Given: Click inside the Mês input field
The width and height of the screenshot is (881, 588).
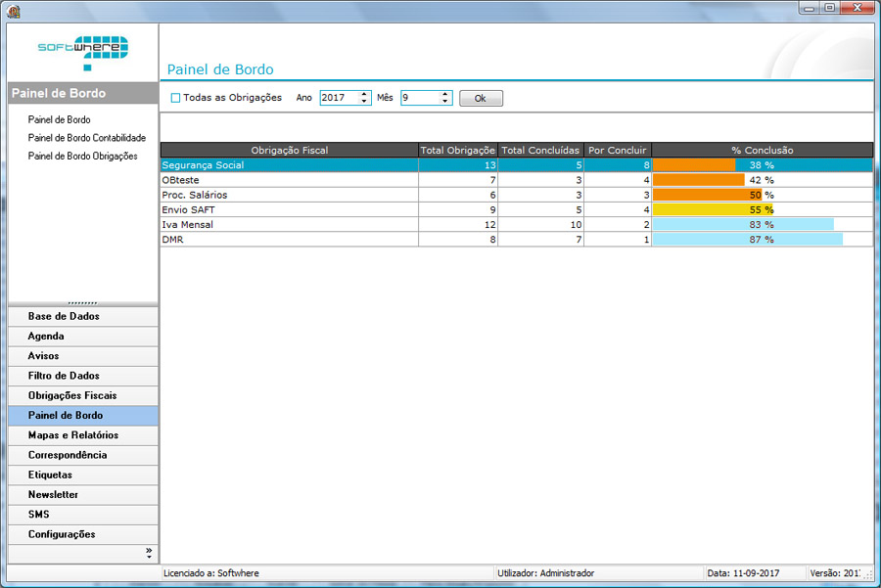Looking at the screenshot, I should 419,98.
